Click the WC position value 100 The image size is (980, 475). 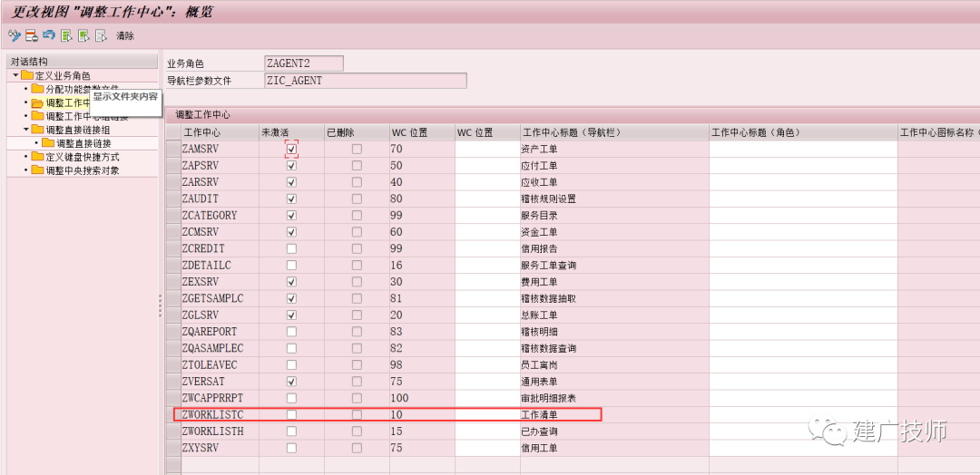click(422, 398)
